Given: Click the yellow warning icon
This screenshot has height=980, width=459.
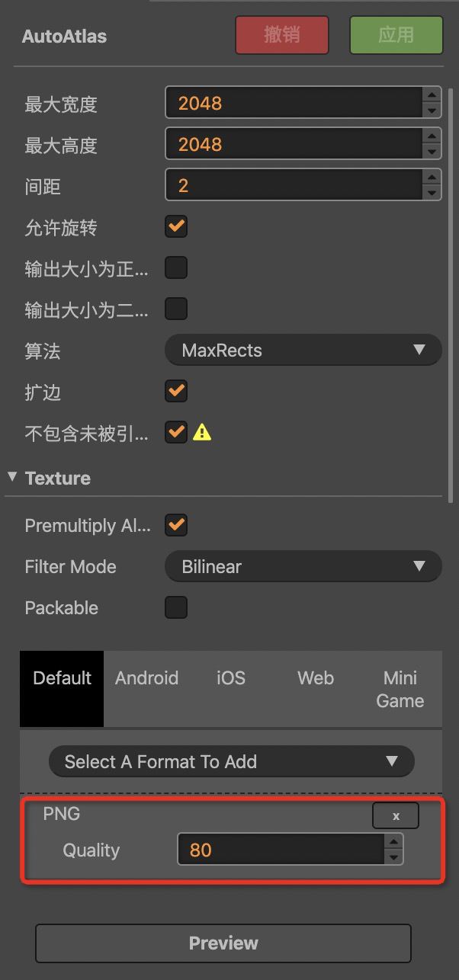Looking at the screenshot, I should pos(201,432).
